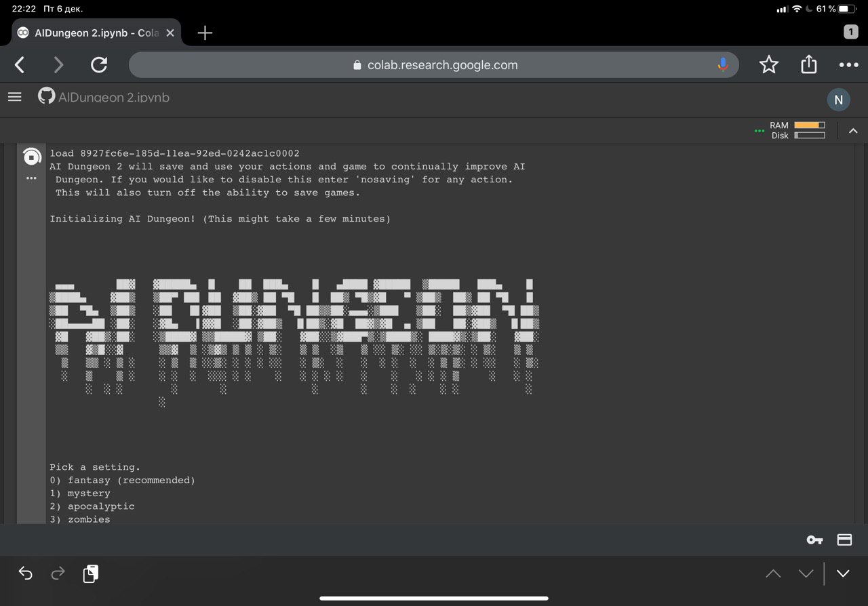The width and height of the screenshot is (868, 606).
Task: Click the GitHub logo beside notebook title
Action: click(x=46, y=96)
